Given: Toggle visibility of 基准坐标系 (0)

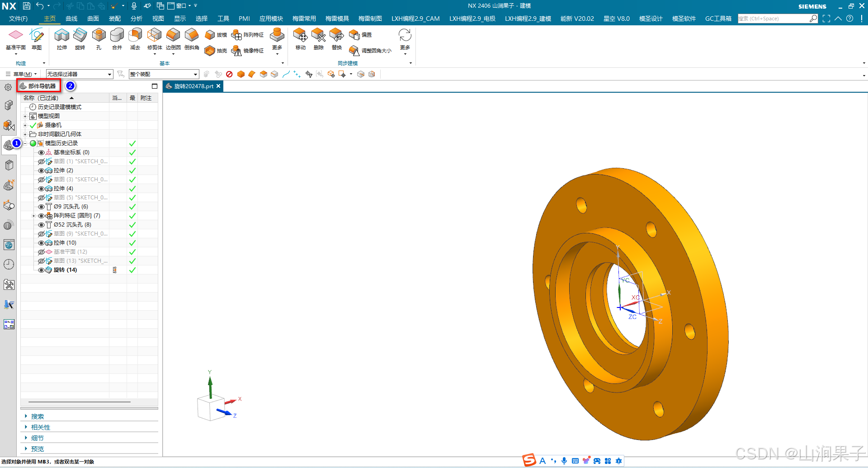Looking at the screenshot, I should [41, 152].
